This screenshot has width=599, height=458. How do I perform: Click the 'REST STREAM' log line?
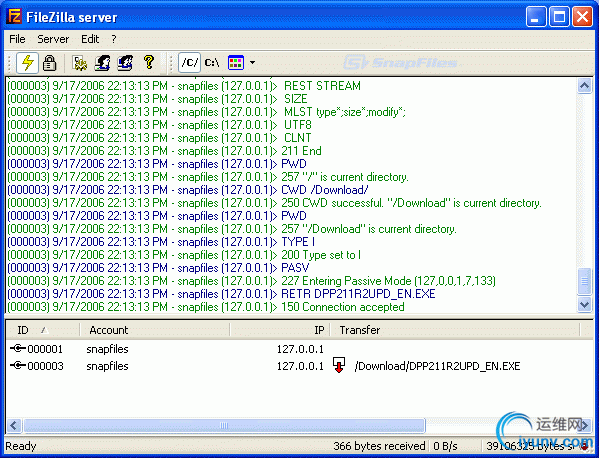click(x=184, y=86)
